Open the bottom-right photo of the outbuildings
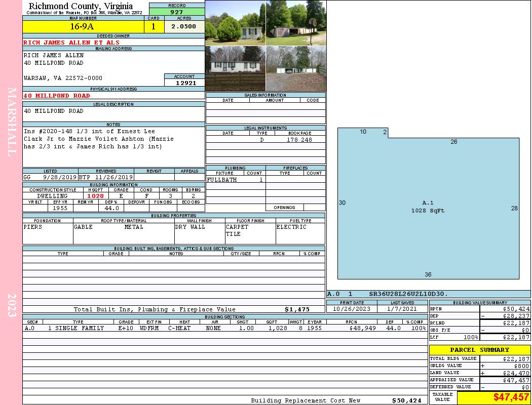Viewport: 532px width, 405px height. point(296,68)
